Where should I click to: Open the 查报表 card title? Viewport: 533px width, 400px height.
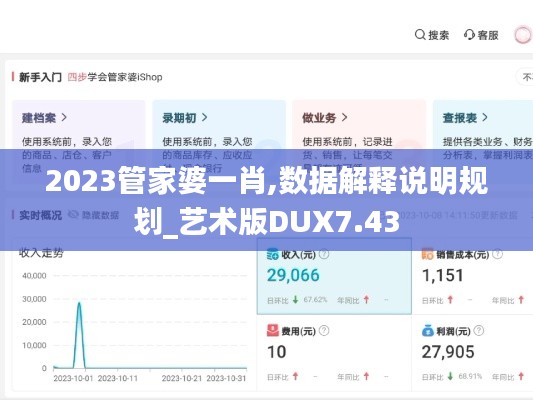click(x=460, y=118)
